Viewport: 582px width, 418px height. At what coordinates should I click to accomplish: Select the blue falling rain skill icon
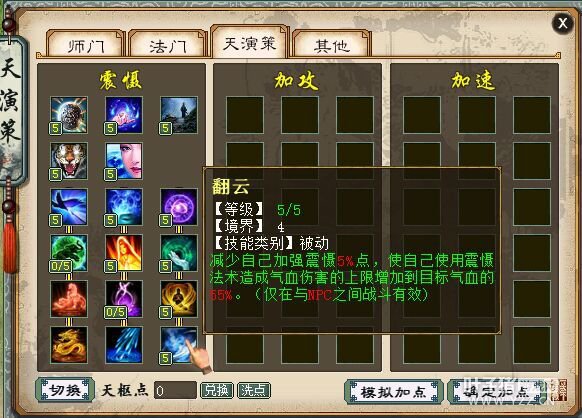click(x=124, y=345)
